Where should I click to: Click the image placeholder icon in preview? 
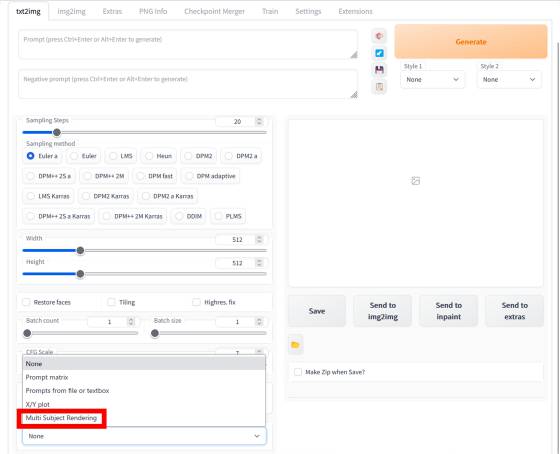click(x=415, y=181)
